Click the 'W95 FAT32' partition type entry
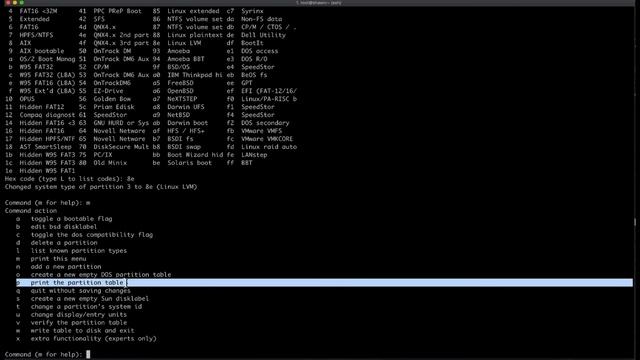640x360 pixels. [36, 67]
